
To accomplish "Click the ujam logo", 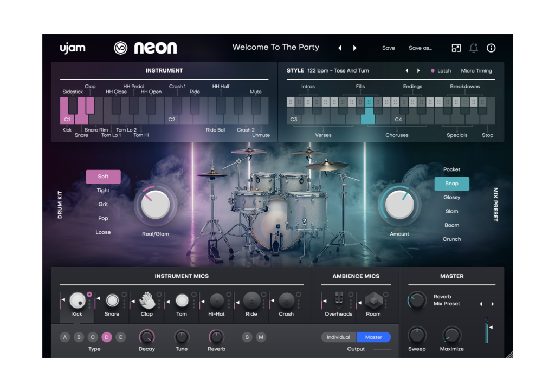I will coord(73,48).
